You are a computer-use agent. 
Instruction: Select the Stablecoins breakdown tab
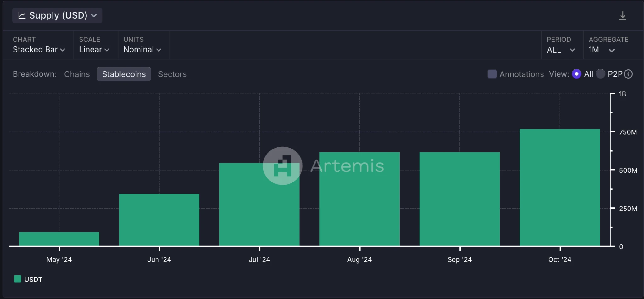coord(124,74)
